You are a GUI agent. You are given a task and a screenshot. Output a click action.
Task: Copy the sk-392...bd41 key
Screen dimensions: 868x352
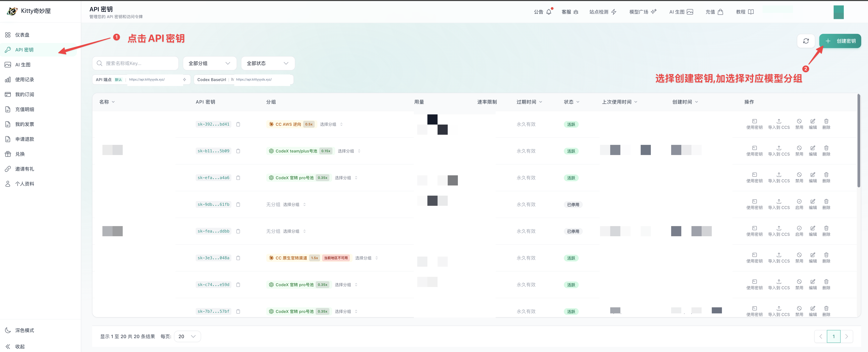(x=238, y=124)
